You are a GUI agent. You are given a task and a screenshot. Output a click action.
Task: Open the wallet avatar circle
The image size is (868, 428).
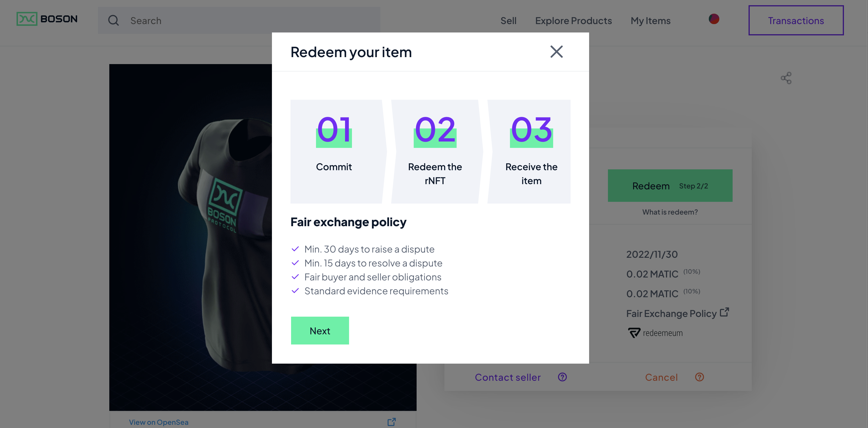point(714,19)
